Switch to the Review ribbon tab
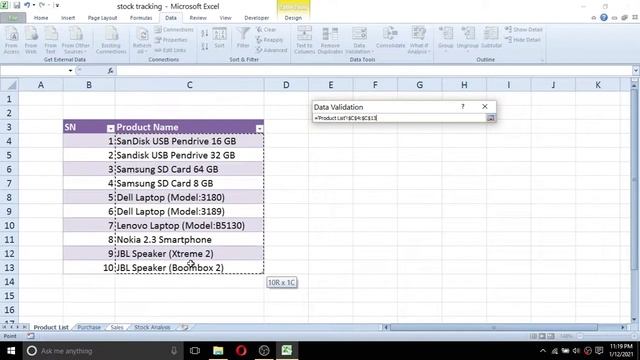The height and width of the screenshot is (360, 640). 198,18
